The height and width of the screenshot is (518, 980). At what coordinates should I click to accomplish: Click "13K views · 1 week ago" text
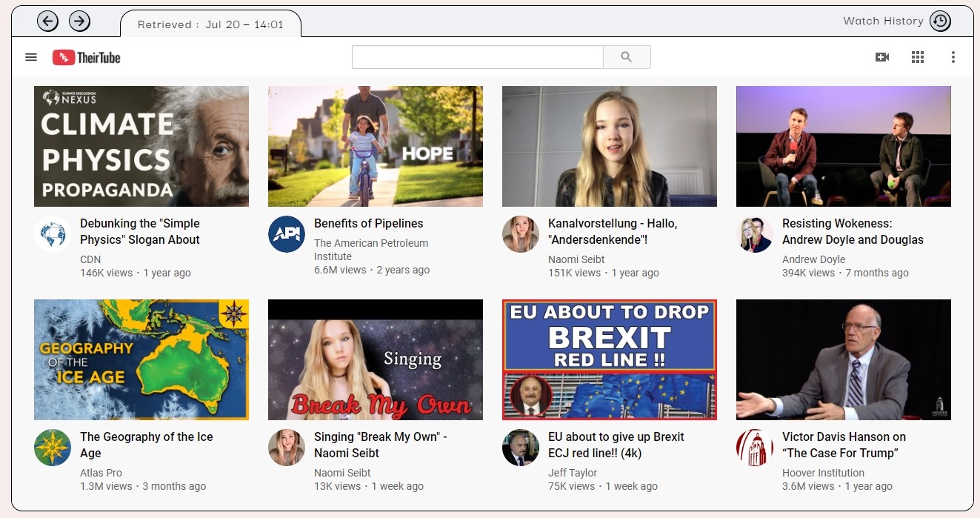[369, 486]
